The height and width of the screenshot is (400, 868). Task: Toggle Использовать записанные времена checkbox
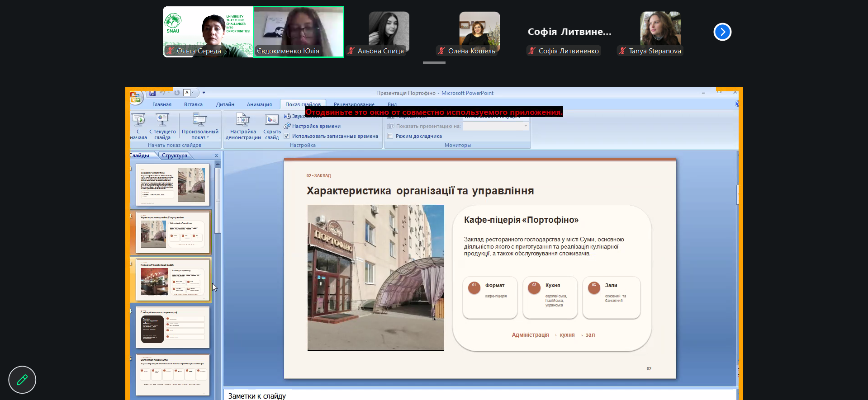point(286,136)
